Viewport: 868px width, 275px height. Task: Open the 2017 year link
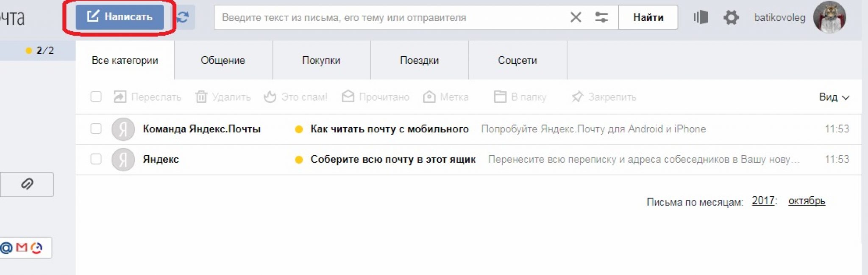[x=763, y=201]
